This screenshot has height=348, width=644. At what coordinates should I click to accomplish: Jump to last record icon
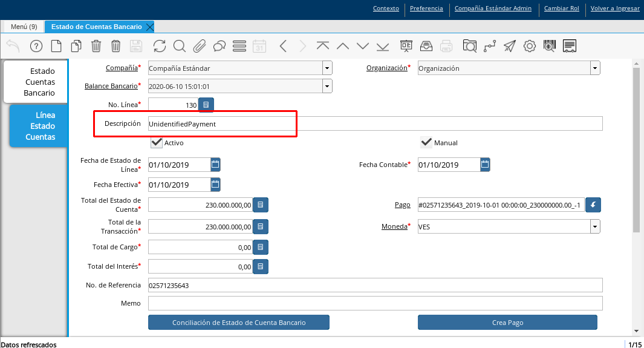point(382,46)
